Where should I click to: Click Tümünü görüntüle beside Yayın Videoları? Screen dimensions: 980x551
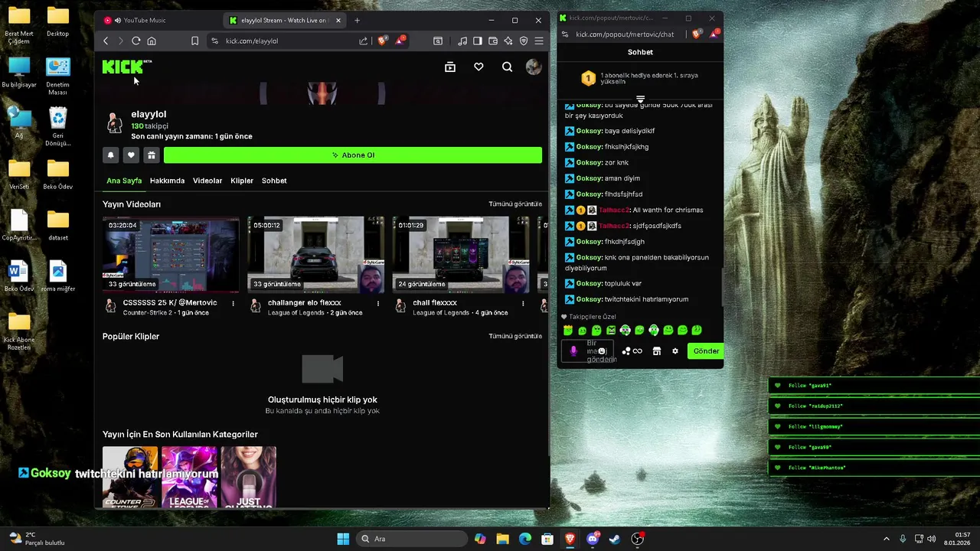coord(515,204)
